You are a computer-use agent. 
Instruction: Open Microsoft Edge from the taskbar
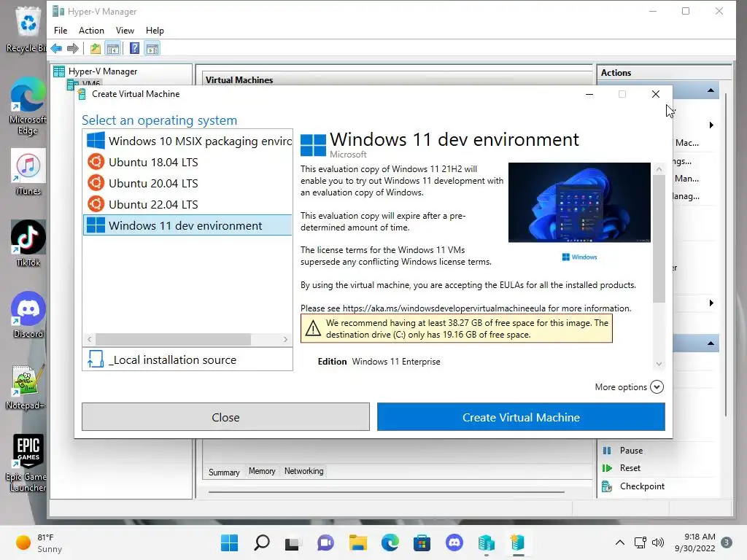pos(390,542)
